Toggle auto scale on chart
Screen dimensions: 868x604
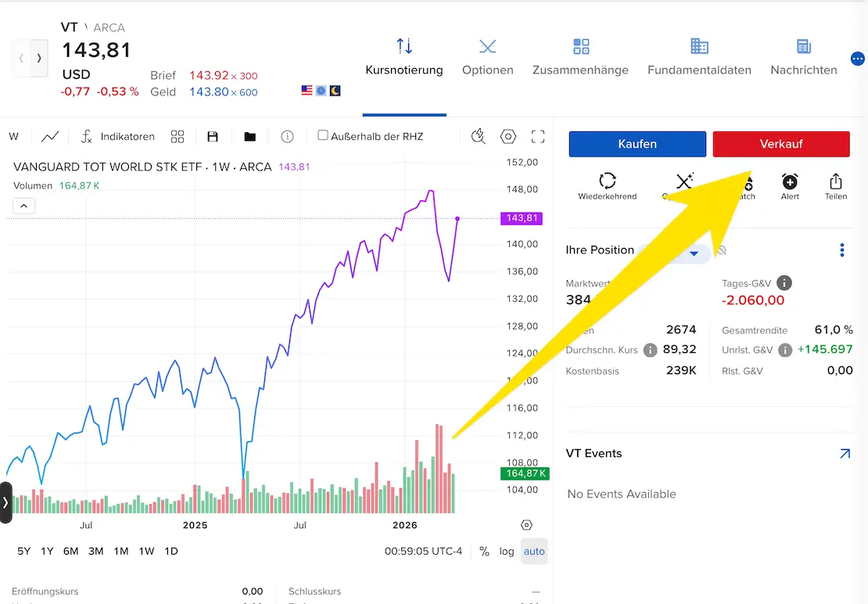(x=534, y=551)
